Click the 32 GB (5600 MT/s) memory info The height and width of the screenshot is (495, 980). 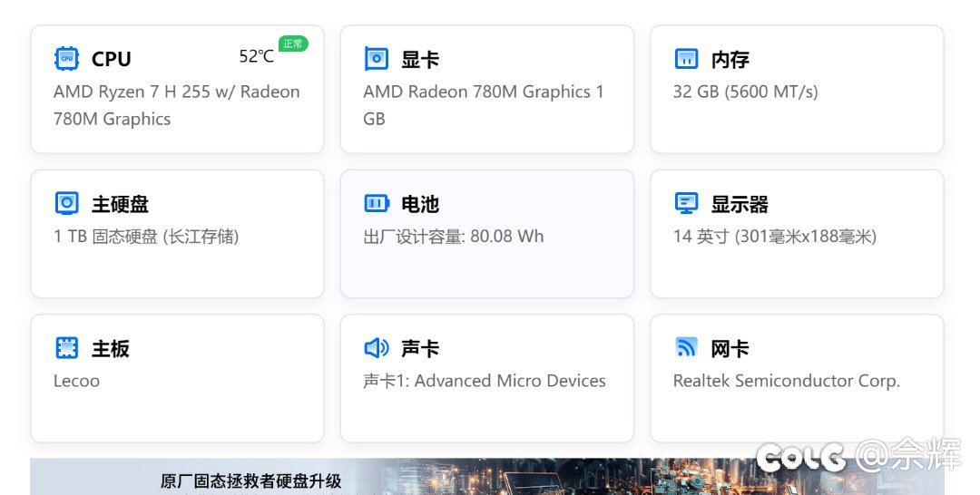click(745, 92)
